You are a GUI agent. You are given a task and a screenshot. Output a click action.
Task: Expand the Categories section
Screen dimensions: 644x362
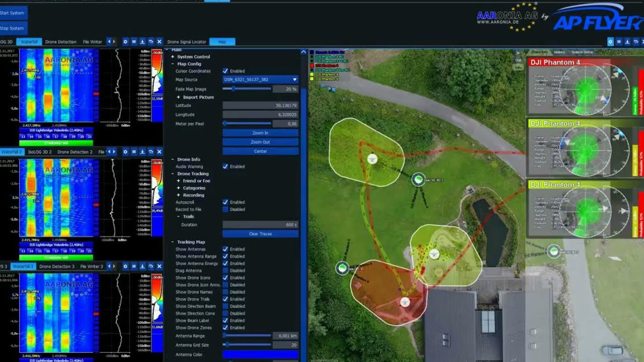point(178,188)
